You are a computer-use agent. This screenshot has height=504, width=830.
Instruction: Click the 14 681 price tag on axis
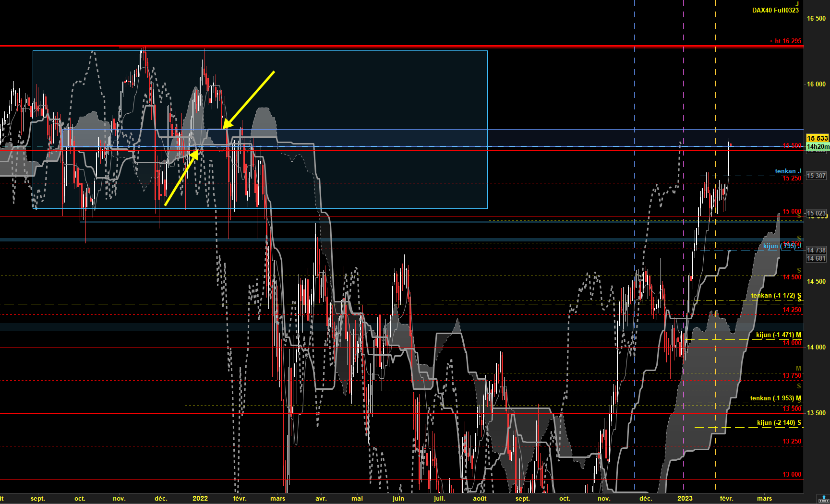816,258
